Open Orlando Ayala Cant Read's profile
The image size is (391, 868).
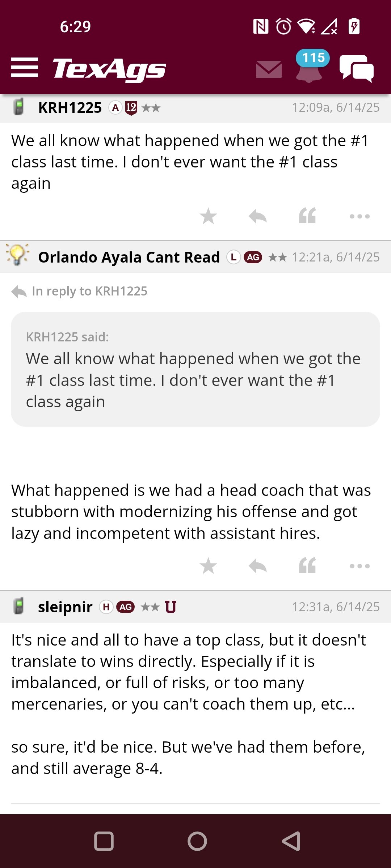tap(129, 257)
